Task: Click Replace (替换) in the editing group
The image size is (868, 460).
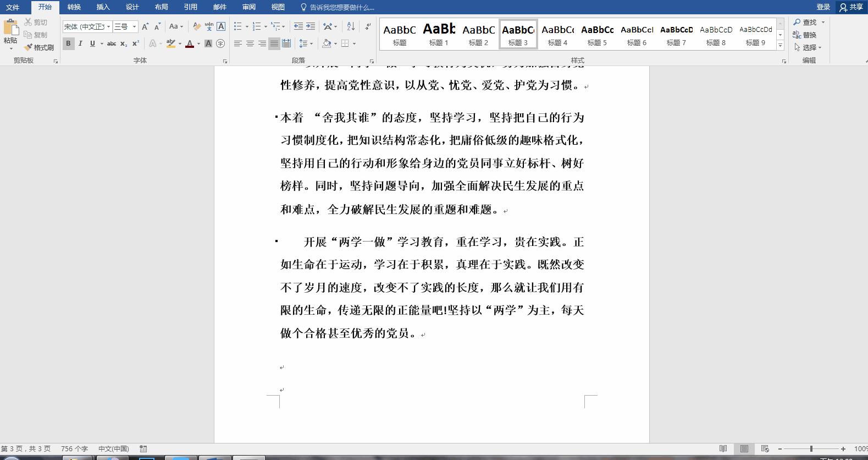Action: tap(805, 35)
